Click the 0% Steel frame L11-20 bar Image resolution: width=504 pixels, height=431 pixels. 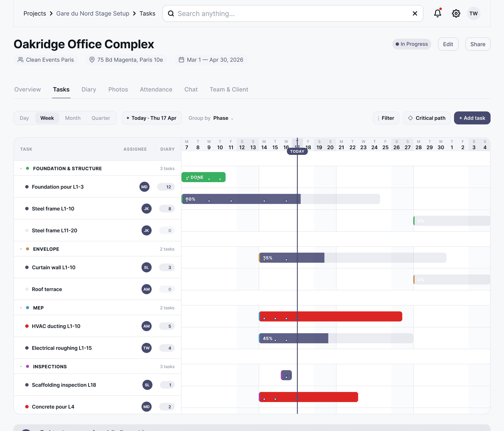click(452, 221)
